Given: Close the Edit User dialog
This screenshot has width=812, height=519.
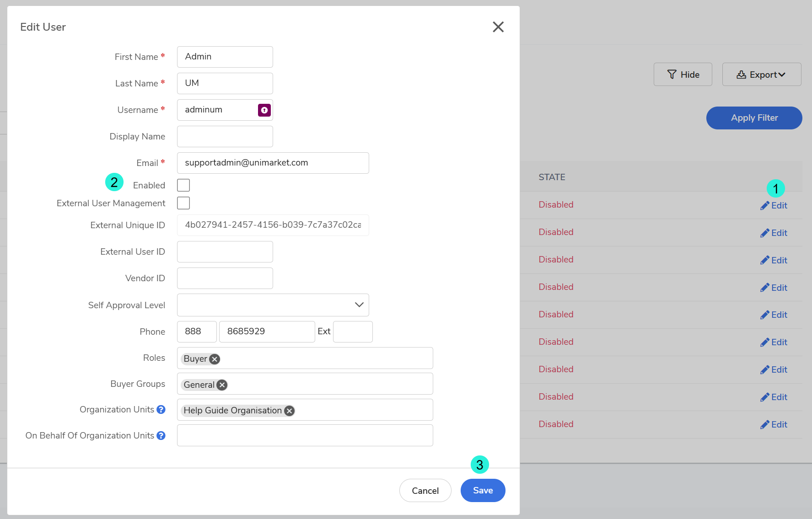Looking at the screenshot, I should point(498,27).
